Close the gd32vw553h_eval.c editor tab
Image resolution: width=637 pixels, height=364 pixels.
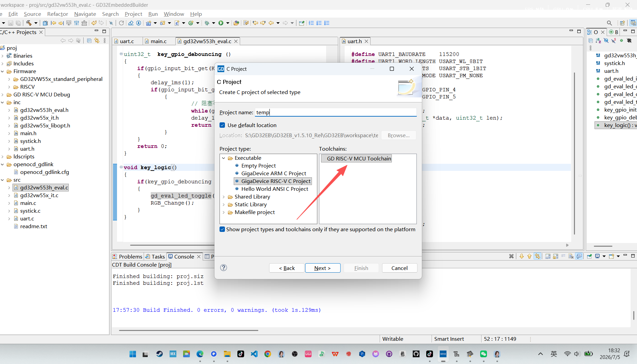tap(236, 41)
